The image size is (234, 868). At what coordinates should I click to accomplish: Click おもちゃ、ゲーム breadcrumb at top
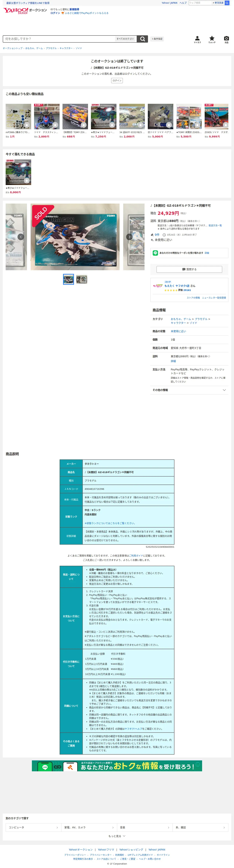[34, 48]
